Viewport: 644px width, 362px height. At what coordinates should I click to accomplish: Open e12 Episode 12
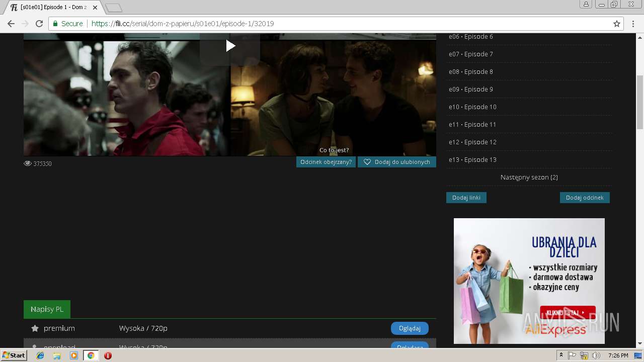pyautogui.click(x=472, y=142)
